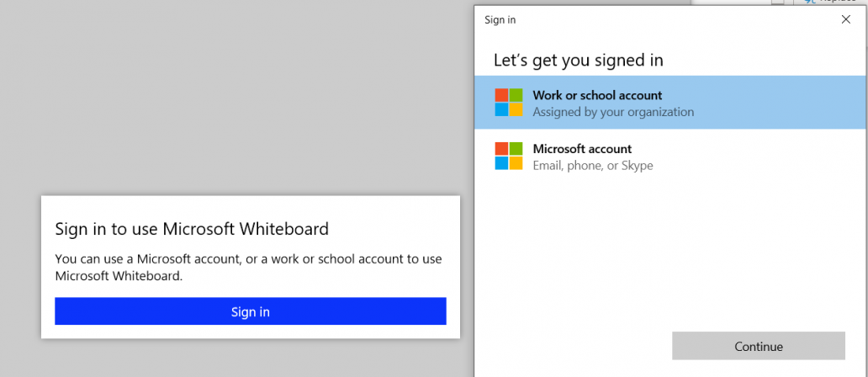Click "Let's get you signed in" heading
The image size is (868, 377).
(579, 60)
